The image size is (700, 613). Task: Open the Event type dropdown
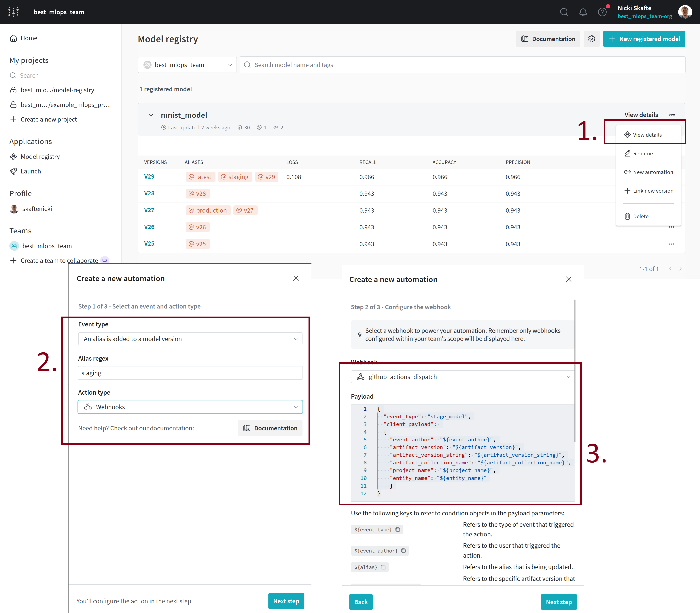[x=190, y=339]
